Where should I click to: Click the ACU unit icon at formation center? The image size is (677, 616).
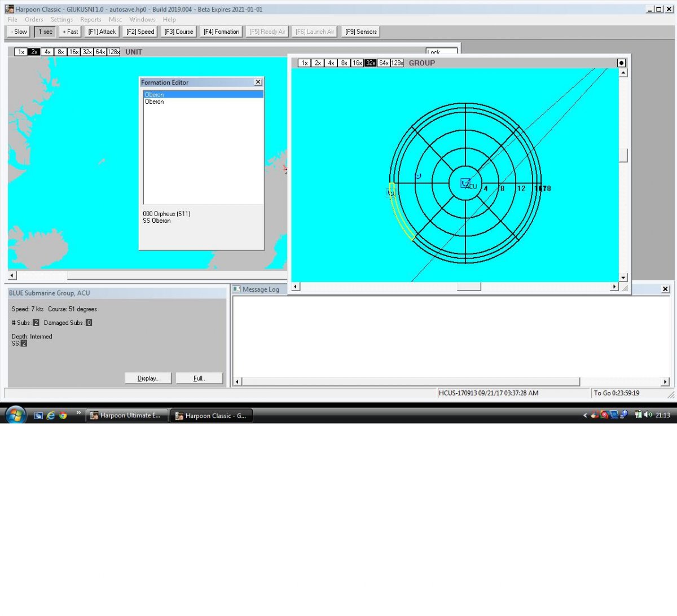tap(465, 183)
